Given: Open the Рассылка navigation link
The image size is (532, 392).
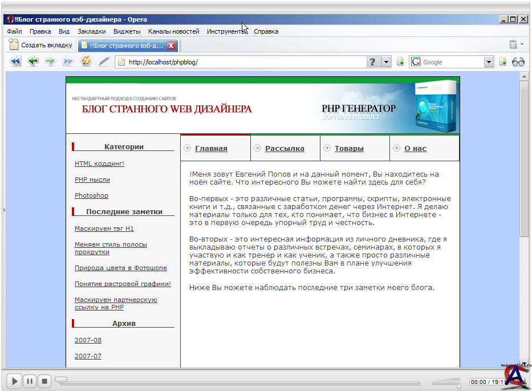Looking at the screenshot, I should click(285, 149).
